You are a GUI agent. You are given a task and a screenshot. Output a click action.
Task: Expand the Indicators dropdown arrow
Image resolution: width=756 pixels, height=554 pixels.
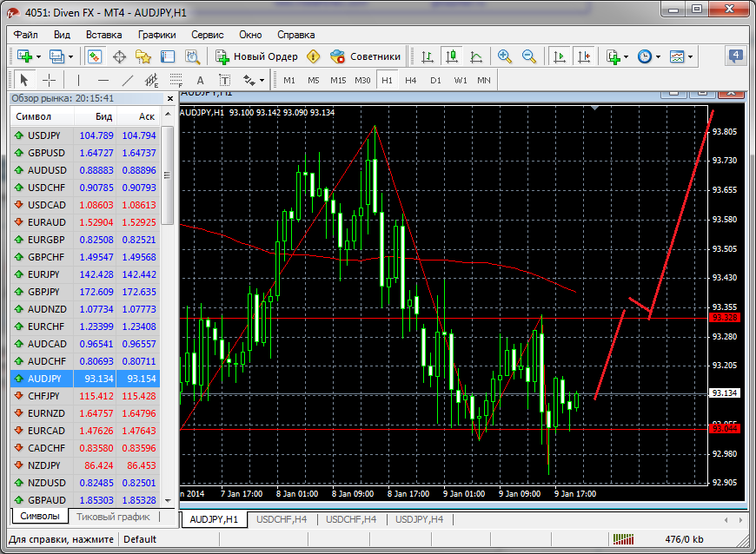627,56
